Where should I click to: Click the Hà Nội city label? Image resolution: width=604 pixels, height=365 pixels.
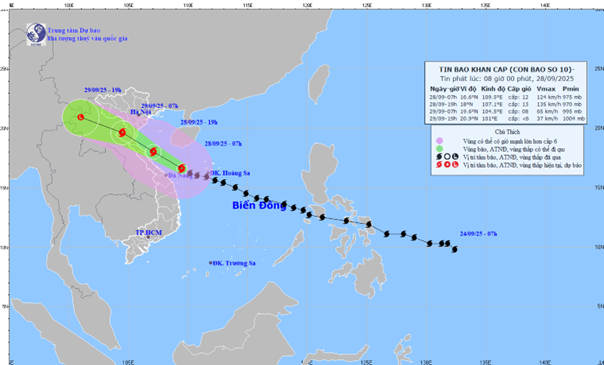[x=141, y=112]
